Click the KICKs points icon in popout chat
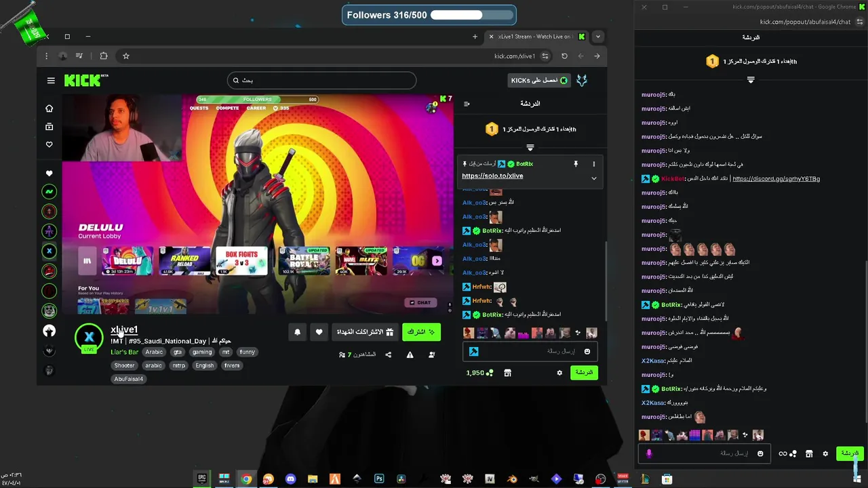The width and height of the screenshot is (868, 488). [787, 453]
